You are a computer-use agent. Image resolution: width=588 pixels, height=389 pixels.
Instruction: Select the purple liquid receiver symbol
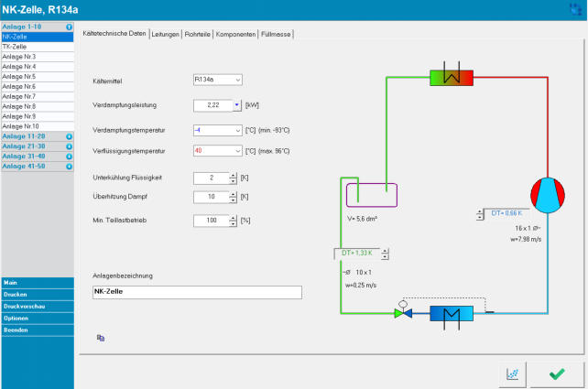371,196
